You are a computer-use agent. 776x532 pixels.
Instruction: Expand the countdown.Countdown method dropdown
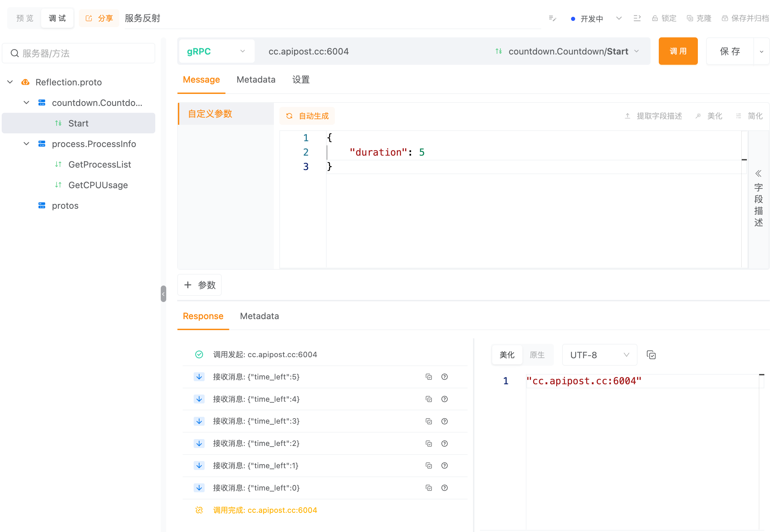pos(637,51)
